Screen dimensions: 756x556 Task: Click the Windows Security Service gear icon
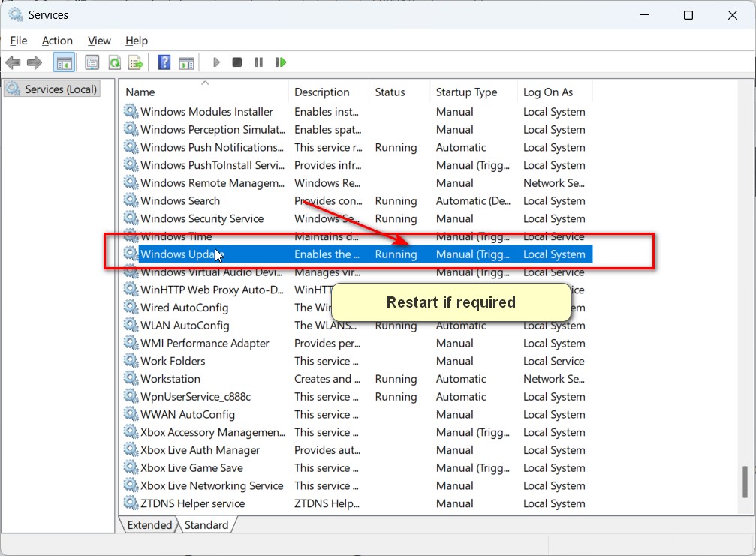[x=131, y=218]
